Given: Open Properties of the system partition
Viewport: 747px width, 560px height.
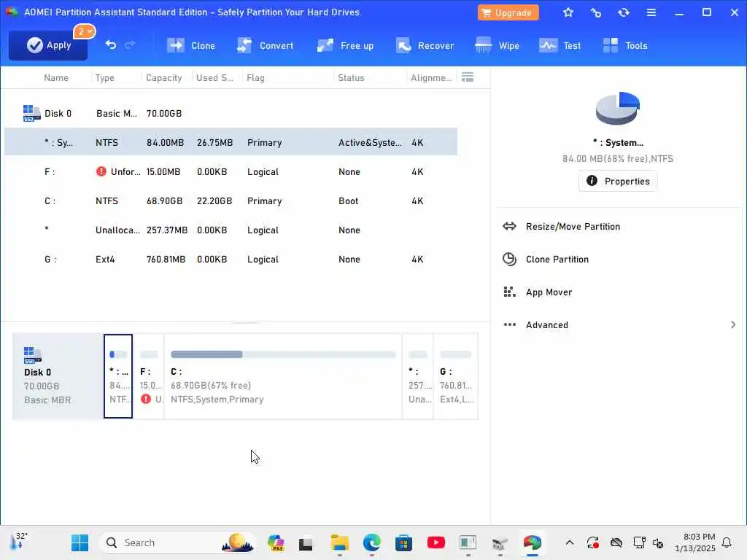Looking at the screenshot, I should pyautogui.click(x=618, y=181).
